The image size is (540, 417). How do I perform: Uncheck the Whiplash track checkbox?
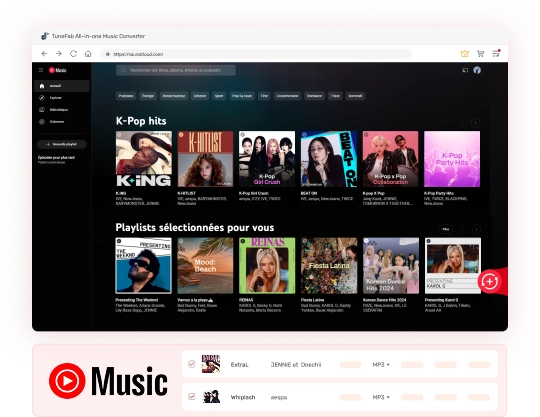[x=192, y=397]
